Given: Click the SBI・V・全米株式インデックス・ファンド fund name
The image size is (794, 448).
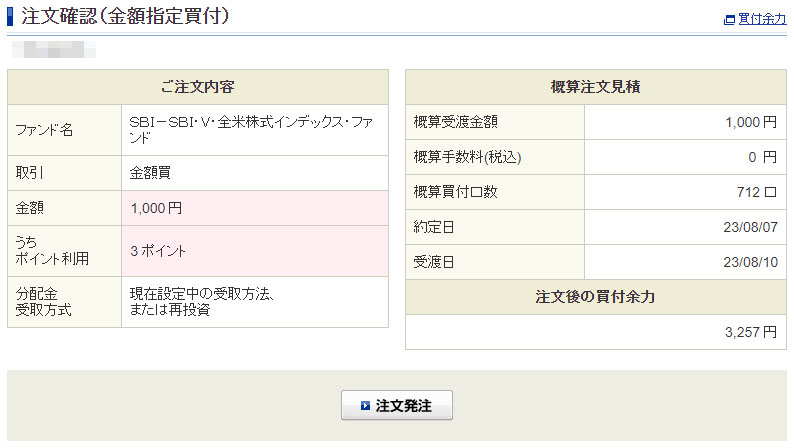Looking at the screenshot, I should coord(251,130).
